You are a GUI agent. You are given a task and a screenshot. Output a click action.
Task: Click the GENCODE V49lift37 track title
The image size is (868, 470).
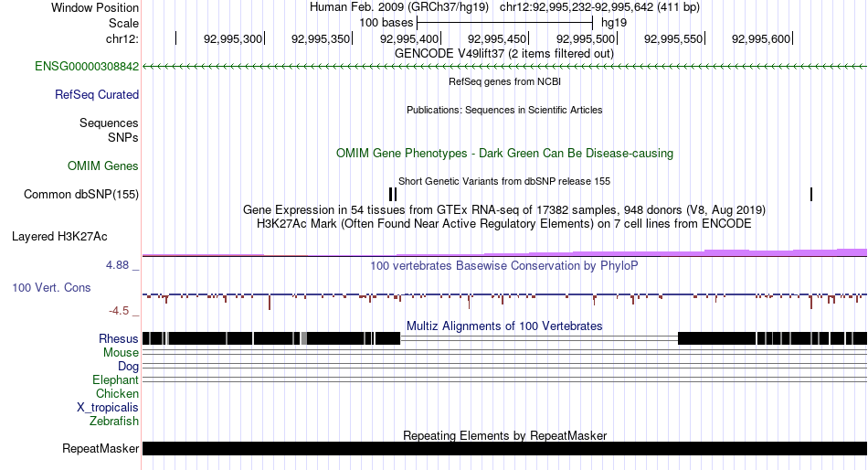(504, 54)
